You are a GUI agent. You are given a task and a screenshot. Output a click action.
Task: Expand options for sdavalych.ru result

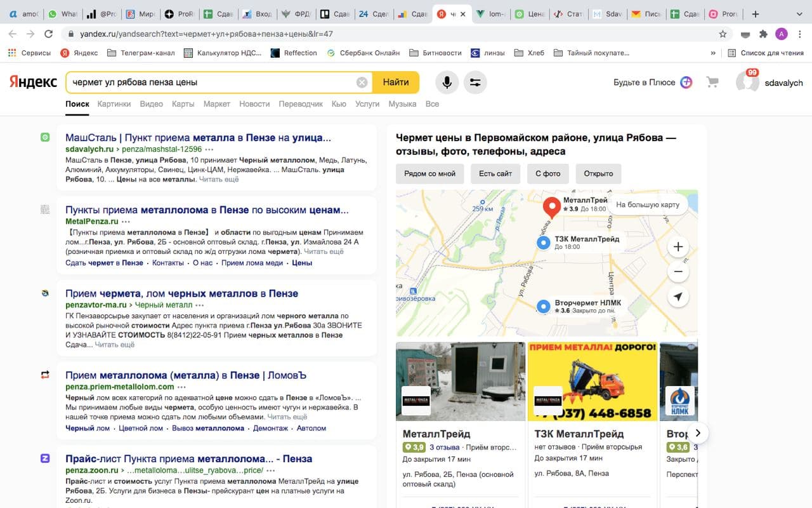209,149
